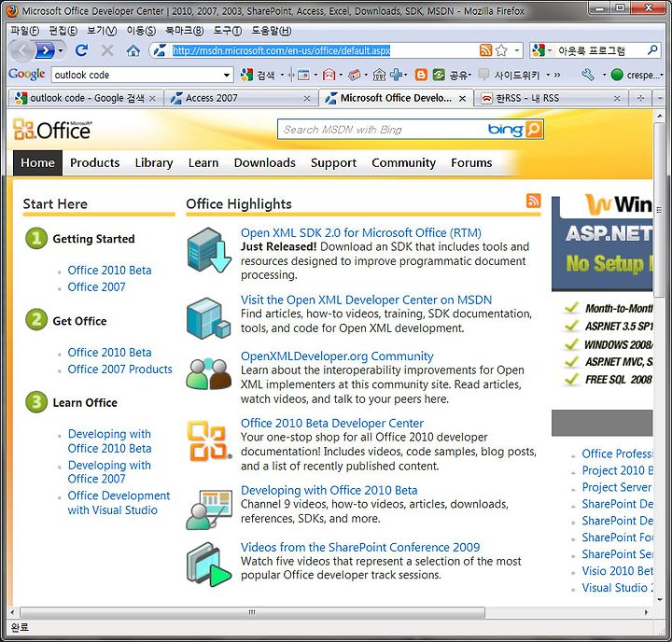Open the wrench settings dropdown arrow
Image resolution: width=672 pixels, height=642 pixels.
pos(604,76)
